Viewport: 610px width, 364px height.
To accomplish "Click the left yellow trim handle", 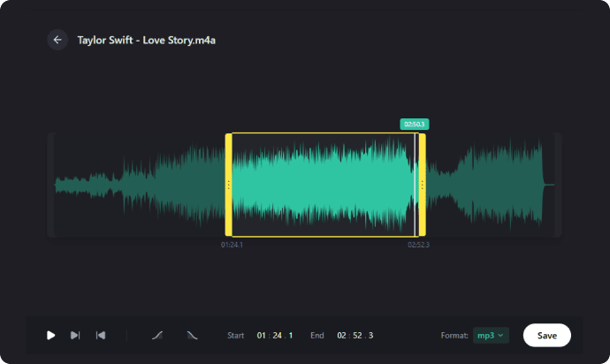I will 229,185.
